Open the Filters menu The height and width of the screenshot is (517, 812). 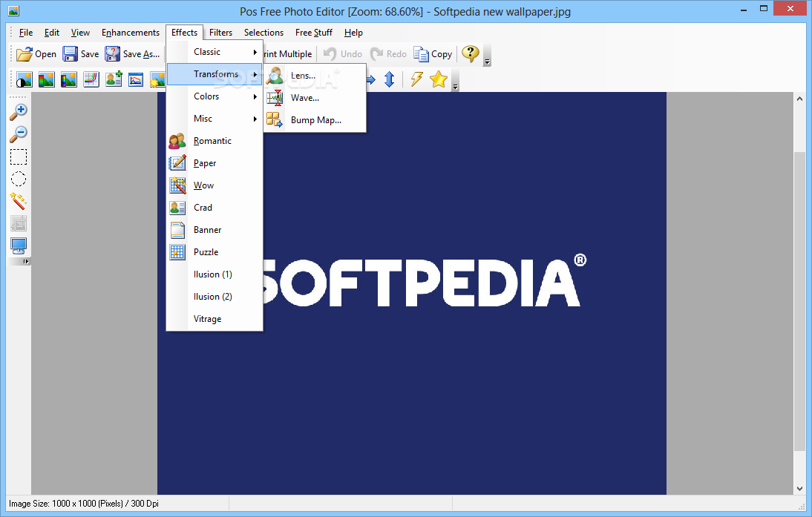220,33
